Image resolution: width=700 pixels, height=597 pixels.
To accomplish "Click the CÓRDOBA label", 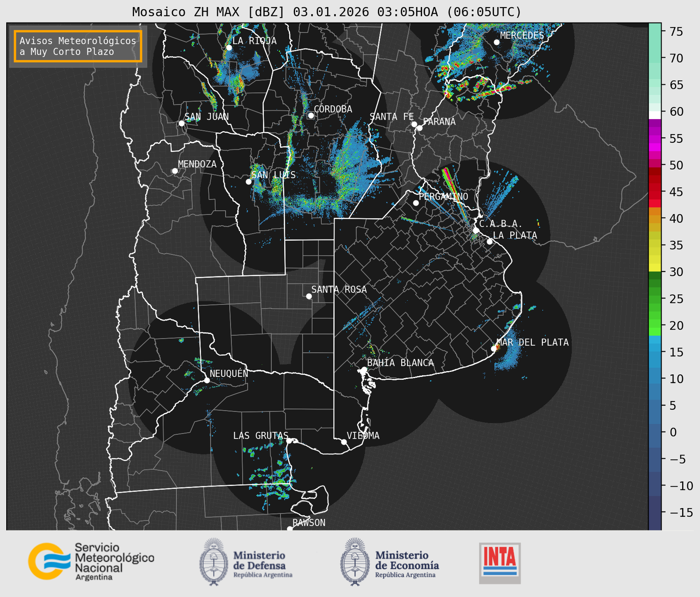I will [333, 109].
